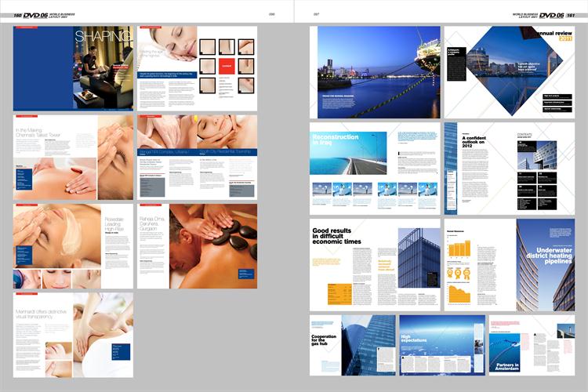The image size is (588, 392).
Task: Open the night harbor photo page
Action: [x=375, y=71]
